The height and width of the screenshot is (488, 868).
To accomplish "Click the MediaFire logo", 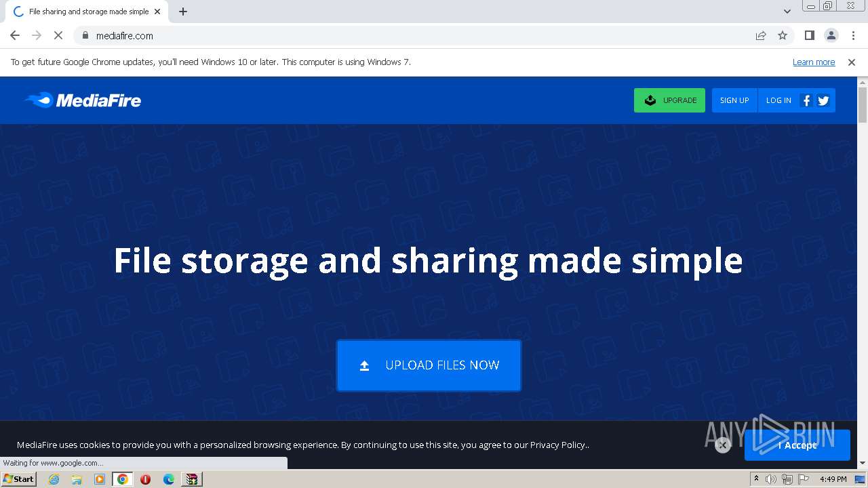I will [x=83, y=100].
